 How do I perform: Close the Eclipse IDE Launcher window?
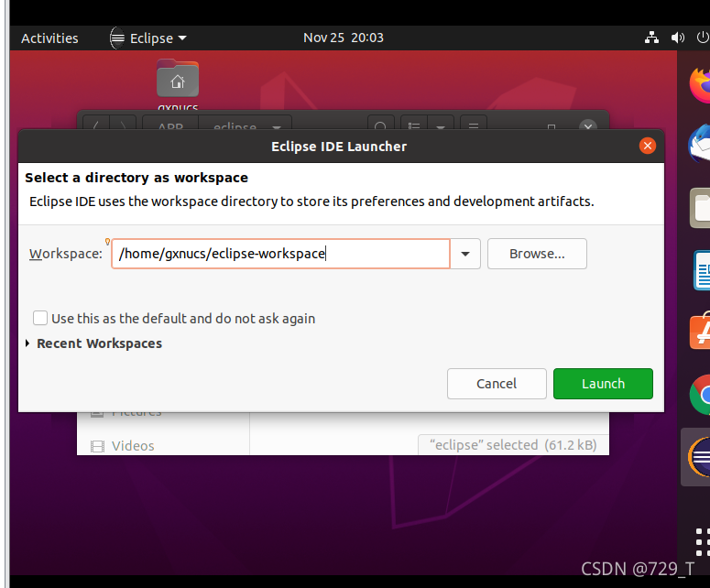(x=648, y=146)
